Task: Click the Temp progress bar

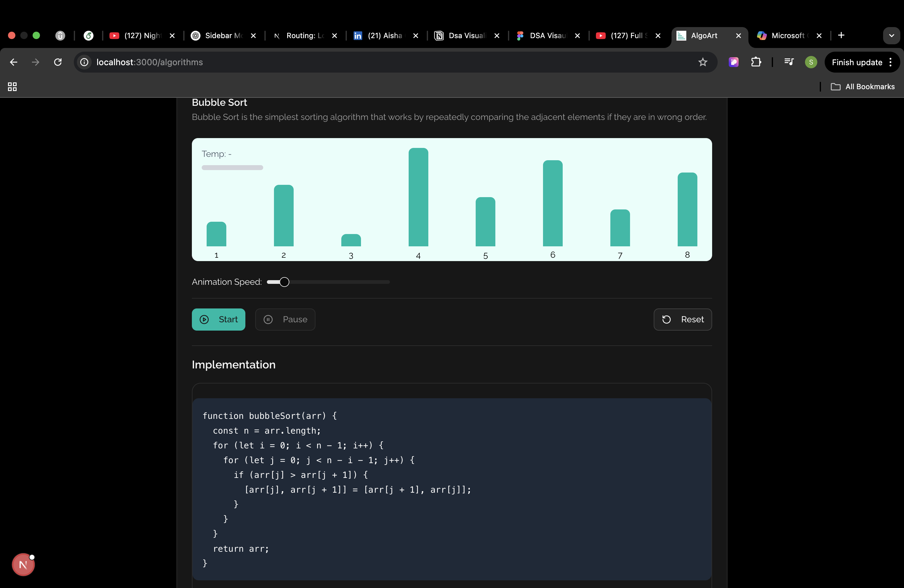Action: pos(232,168)
